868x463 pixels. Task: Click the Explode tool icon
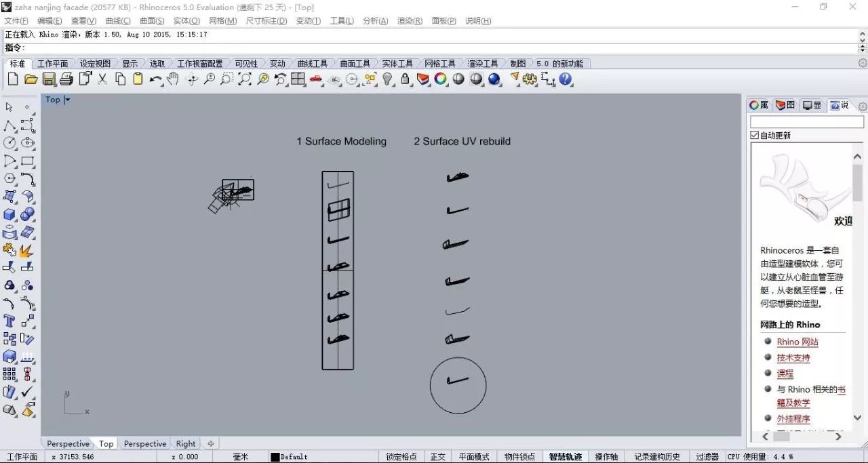(27, 251)
